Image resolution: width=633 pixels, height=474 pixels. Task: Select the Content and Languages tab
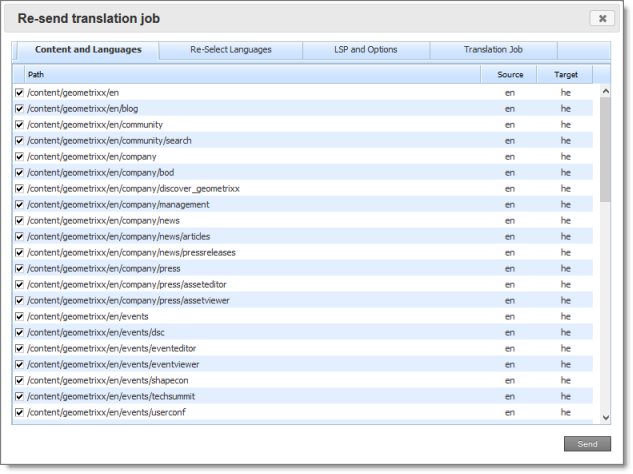point(88,50)
